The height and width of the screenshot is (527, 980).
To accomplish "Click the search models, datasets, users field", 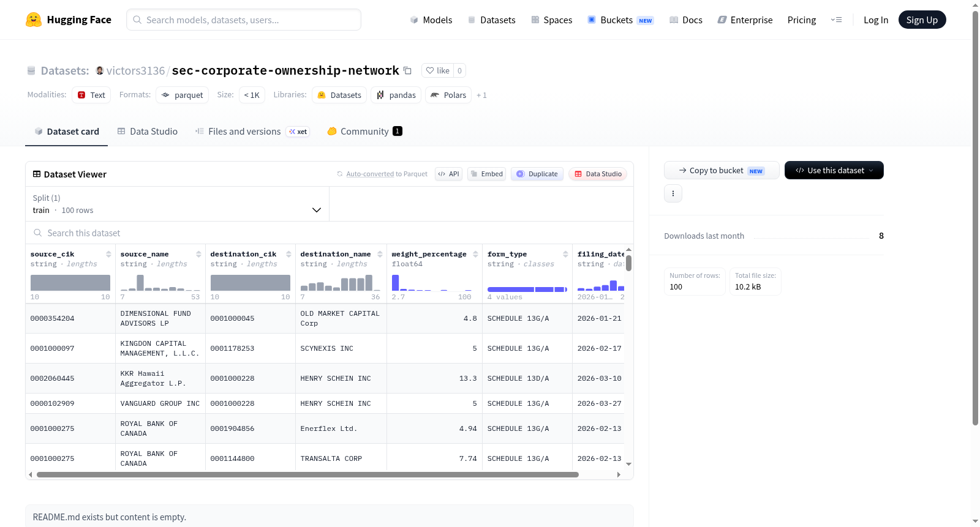I will pyautogui.click(x=244, y=20).
